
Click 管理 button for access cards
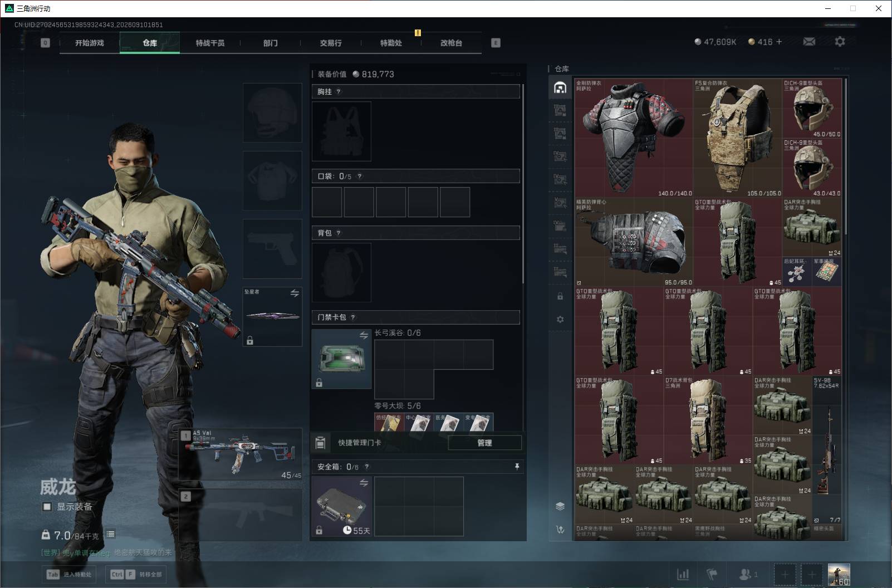(484, 443)
